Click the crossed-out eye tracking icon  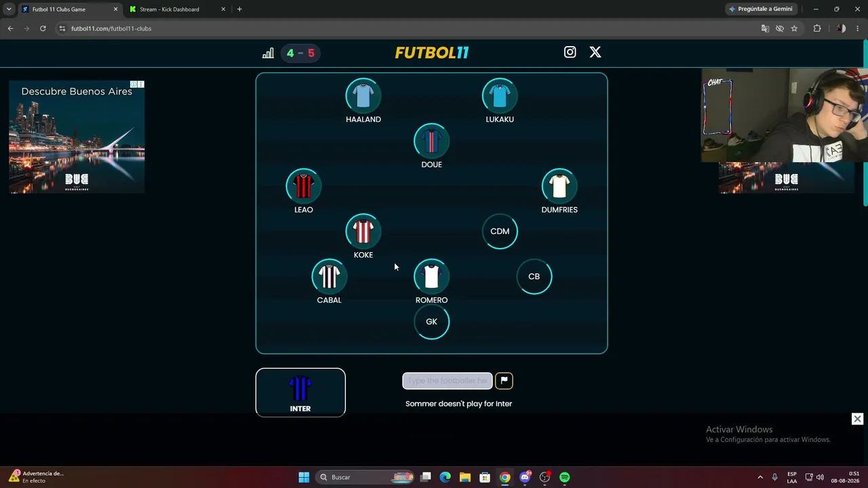[x=780, y=28]
